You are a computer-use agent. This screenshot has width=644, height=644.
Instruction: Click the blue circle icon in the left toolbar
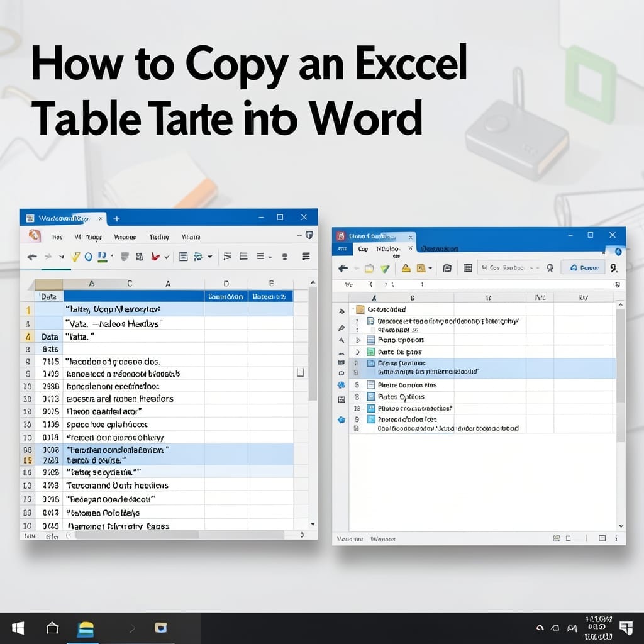coord(88,257)
